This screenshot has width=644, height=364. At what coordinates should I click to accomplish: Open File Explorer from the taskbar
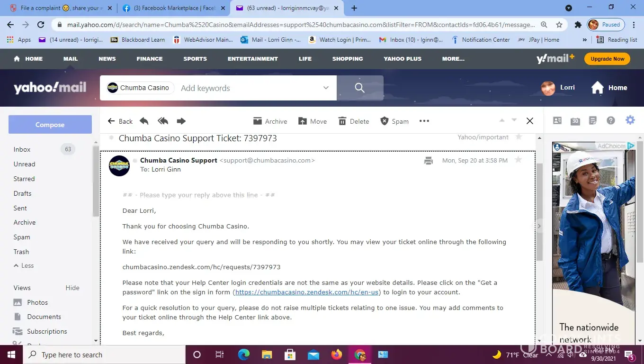pos(267,355)
